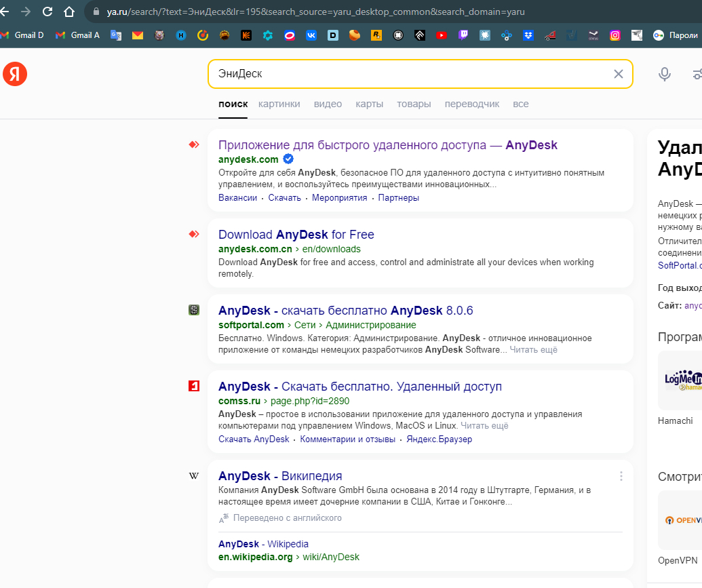
Task: Open the 'Download AnyDesk for Free' result
Action: pos(296,235)
